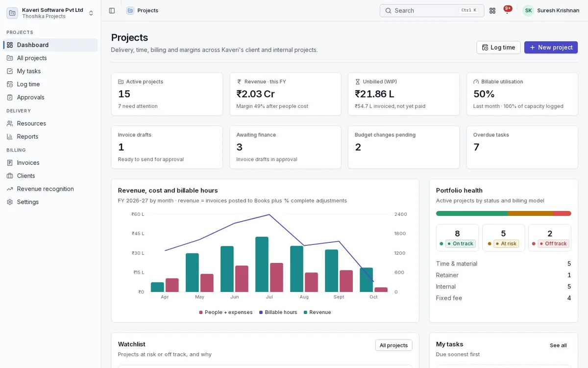Click the Dashboard grid icon
Screen dimensions: 588x368
[10, 45]
